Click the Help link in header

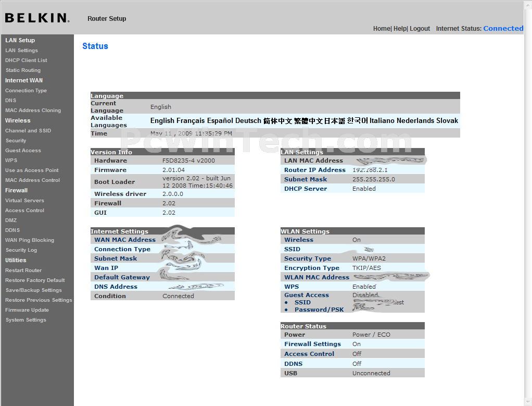[x=400, y=29]
